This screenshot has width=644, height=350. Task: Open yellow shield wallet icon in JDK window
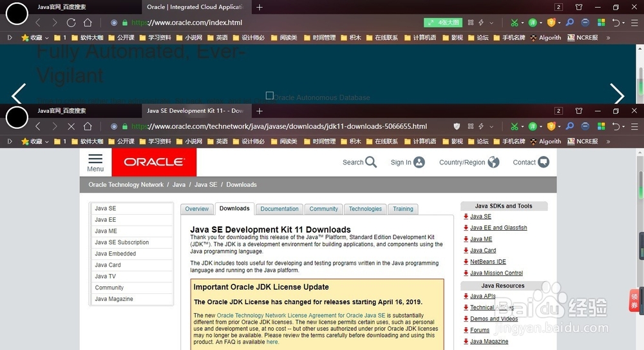click(x=551, y=126)
